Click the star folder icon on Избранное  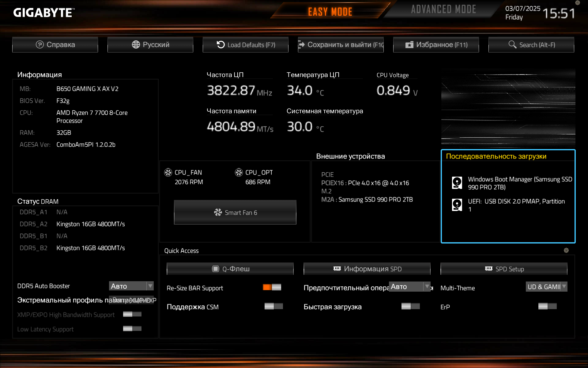[x=409, y=45]
